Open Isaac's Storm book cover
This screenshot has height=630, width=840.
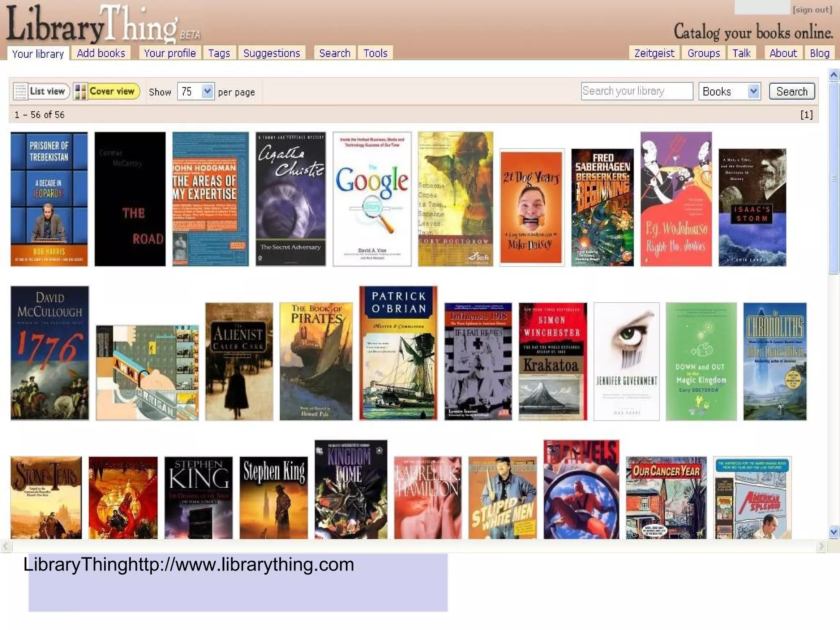[753, 208]
